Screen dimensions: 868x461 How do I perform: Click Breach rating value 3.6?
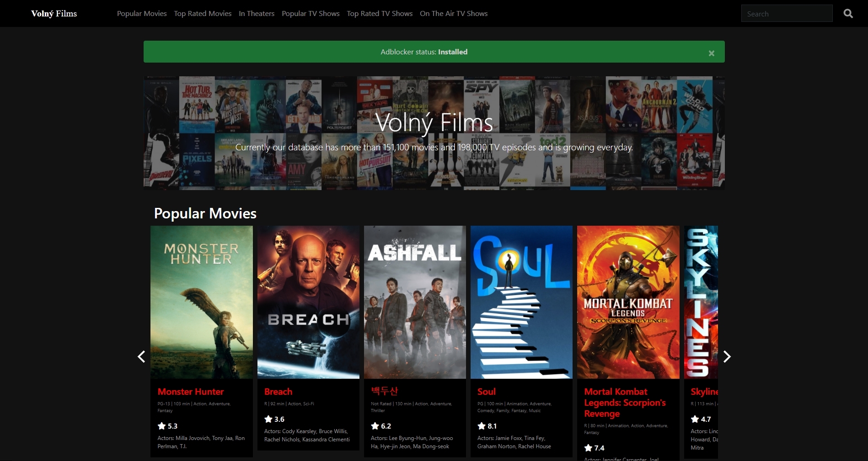[x=279, y=419]
